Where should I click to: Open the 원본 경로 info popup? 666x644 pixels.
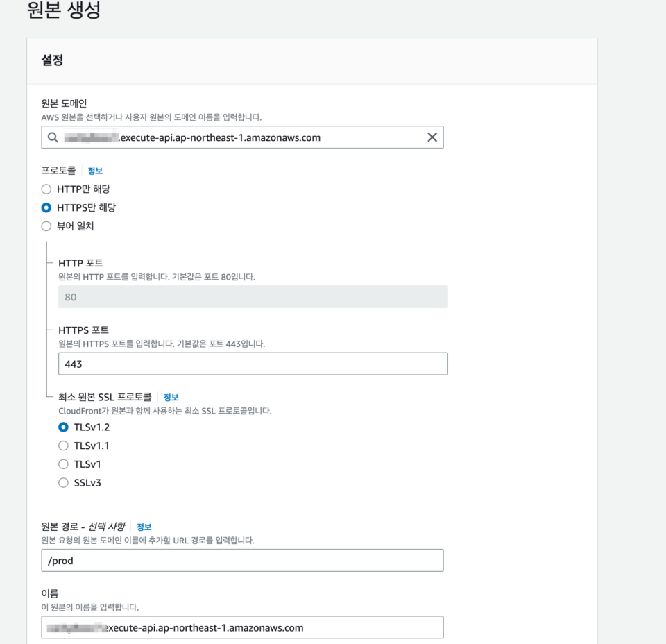(144, 527)
